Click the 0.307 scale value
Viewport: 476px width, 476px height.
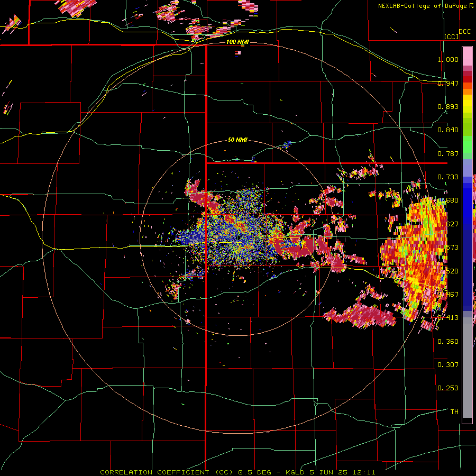pos(448,364)
